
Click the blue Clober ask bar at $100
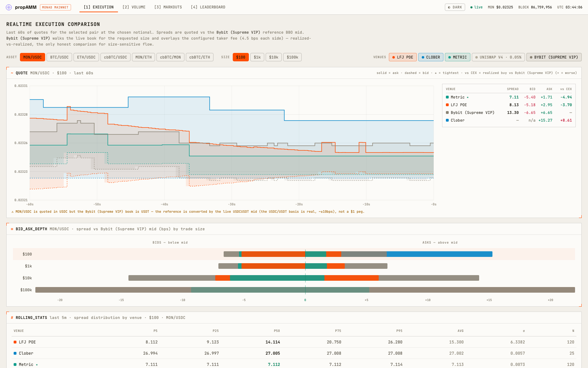click(x=440, y=254)
